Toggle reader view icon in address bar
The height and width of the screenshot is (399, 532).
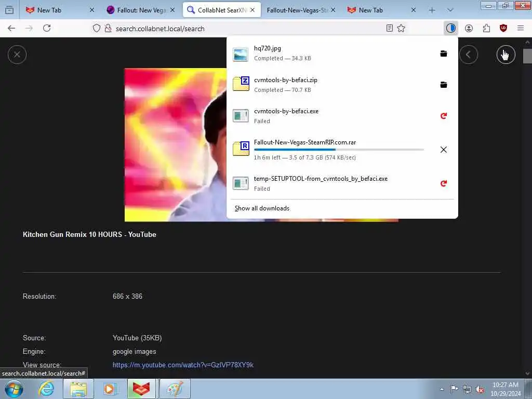(390, 28)
